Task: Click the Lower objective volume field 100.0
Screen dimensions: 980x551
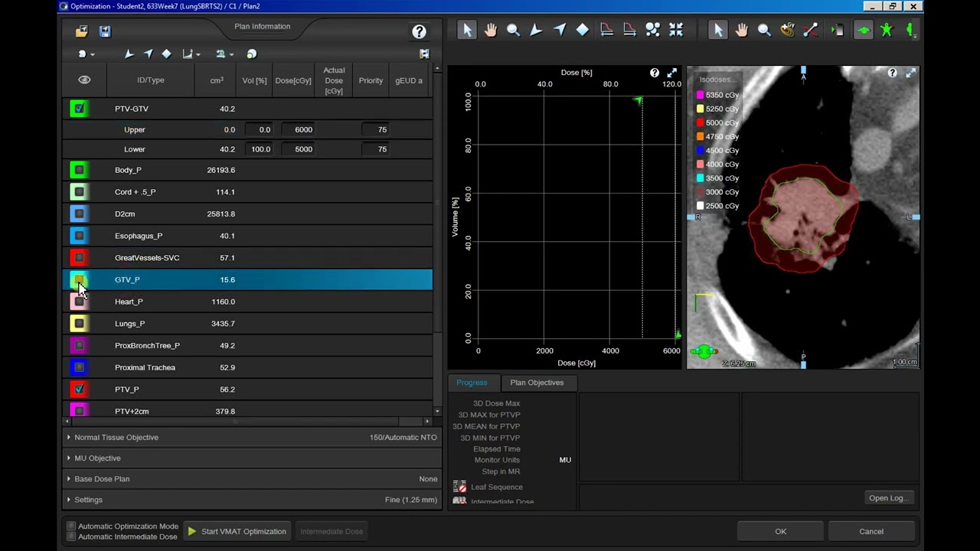Action: (260, 149)
